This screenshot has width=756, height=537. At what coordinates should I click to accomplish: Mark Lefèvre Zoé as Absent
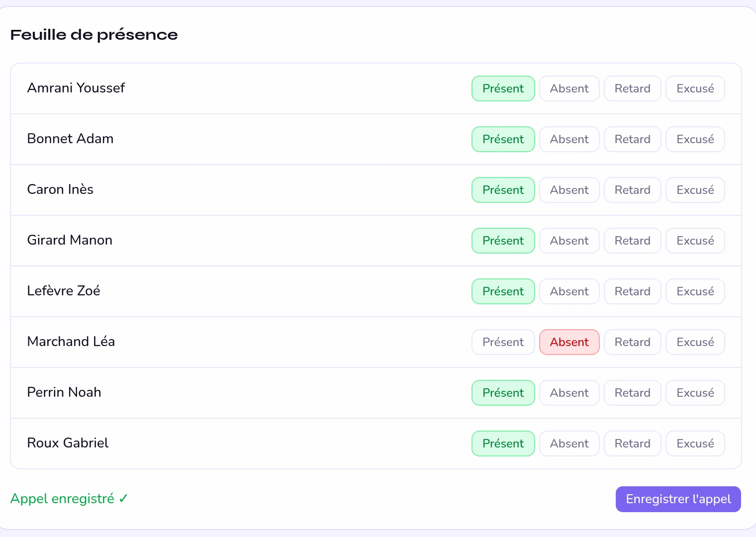click(x=569, y=291)
